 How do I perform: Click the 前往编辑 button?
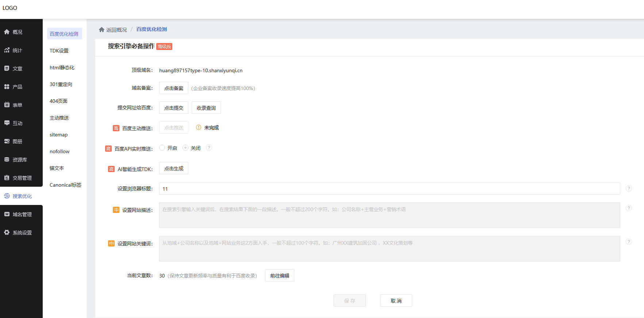click(280, 276)
